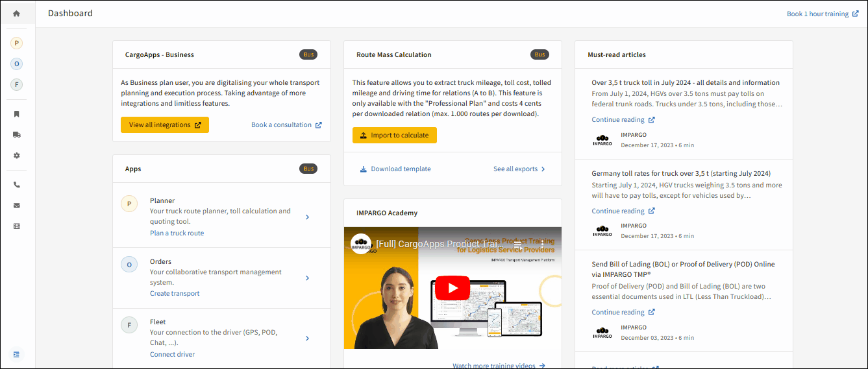Screen dimensions: 868x369
Task: Click the sidebar envelope mail icon
Action: pyautogui.click(x=17, y=206)
